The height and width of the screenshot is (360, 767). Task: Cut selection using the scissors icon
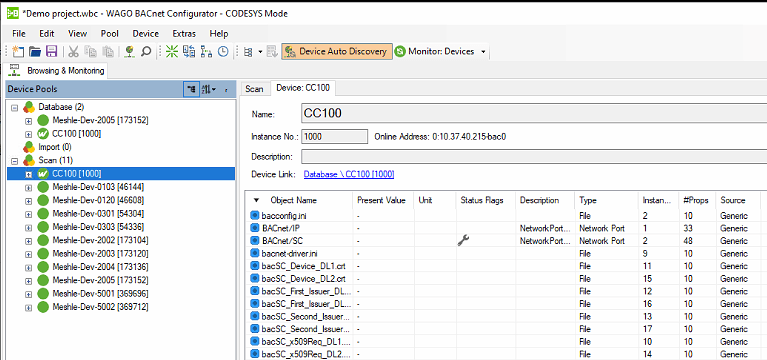click(x=73, y=51)
